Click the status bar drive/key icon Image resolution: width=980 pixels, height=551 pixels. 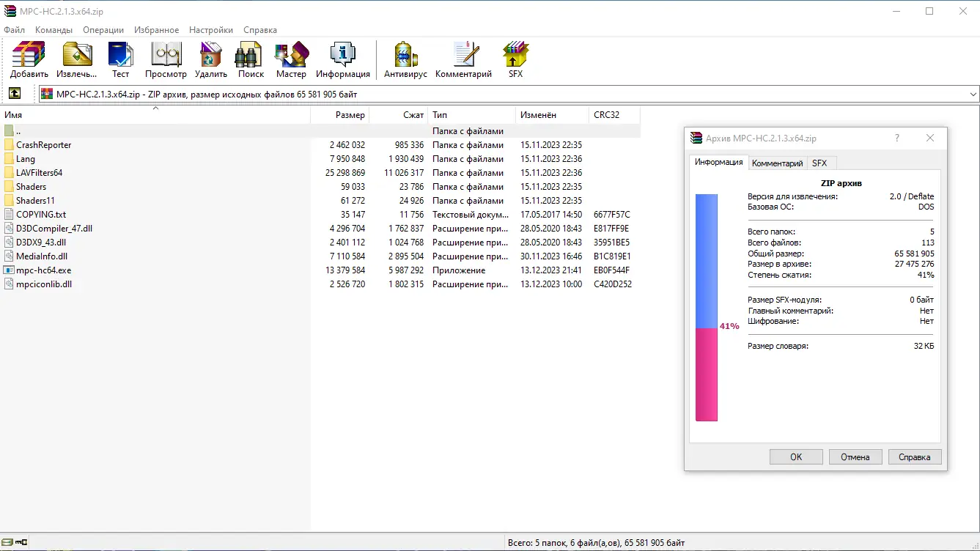coord(15,542)
